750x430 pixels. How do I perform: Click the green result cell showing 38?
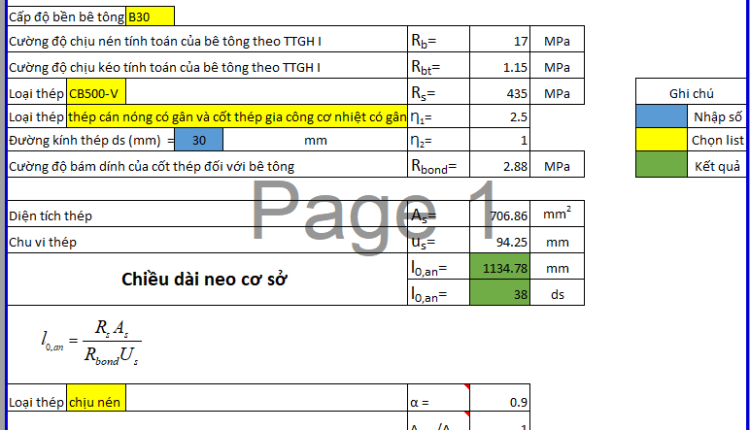pyautogui.click(x=501, y=293)
